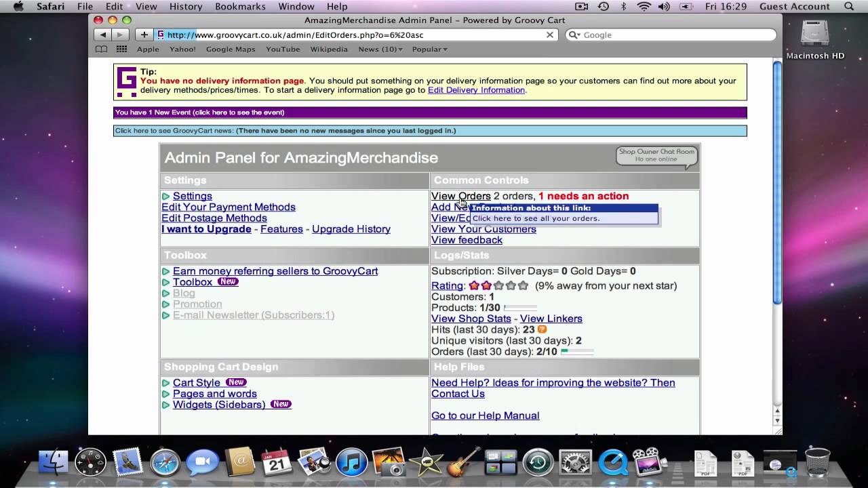Open Edit Postage Methods link
This screenshot has height=488, width=868.
coord(214,218)
